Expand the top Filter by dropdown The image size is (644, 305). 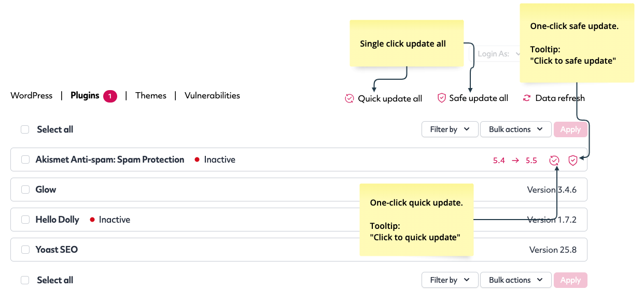click(x=450, y=129)
